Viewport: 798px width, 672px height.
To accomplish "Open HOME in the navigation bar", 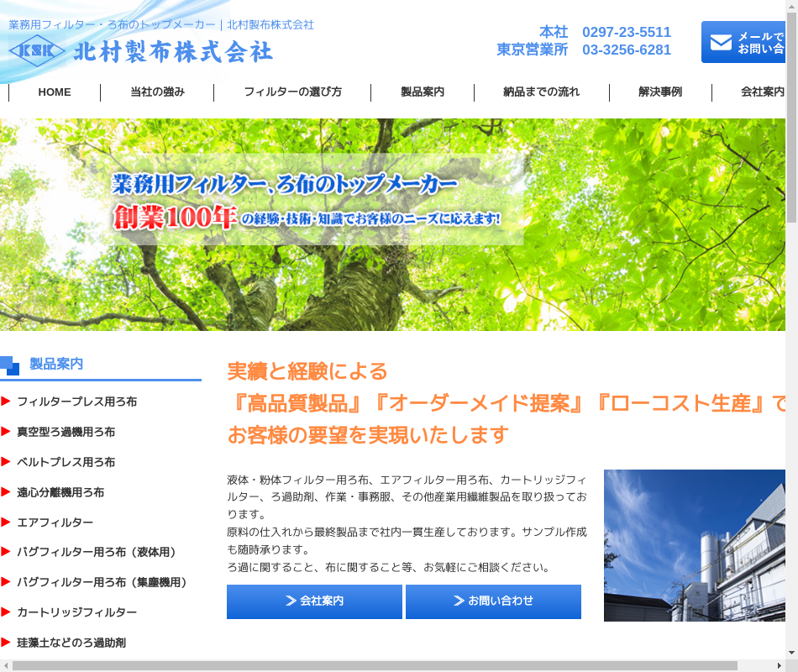I will coord(55,92).
